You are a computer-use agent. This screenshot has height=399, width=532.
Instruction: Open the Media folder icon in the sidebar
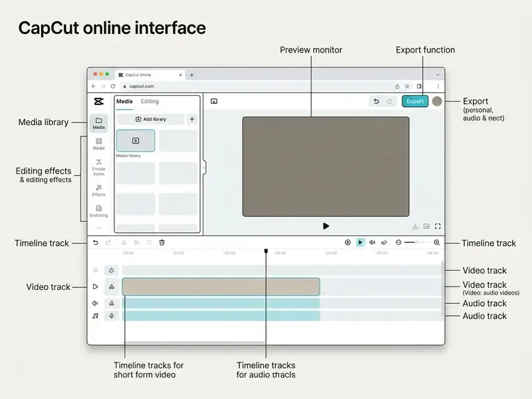pyautogui.click(x=98, y=123)
